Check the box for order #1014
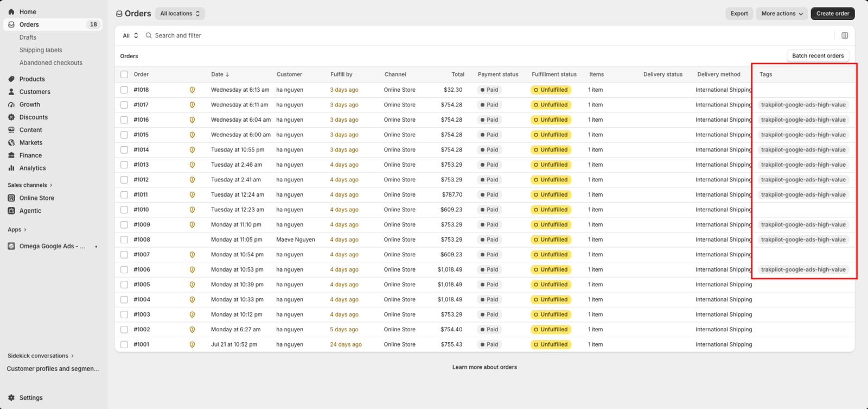 [x=124, y=150]
